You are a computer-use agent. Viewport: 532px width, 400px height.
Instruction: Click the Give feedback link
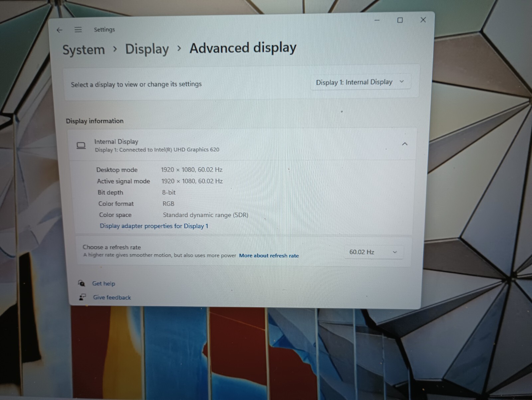[112, 297]
